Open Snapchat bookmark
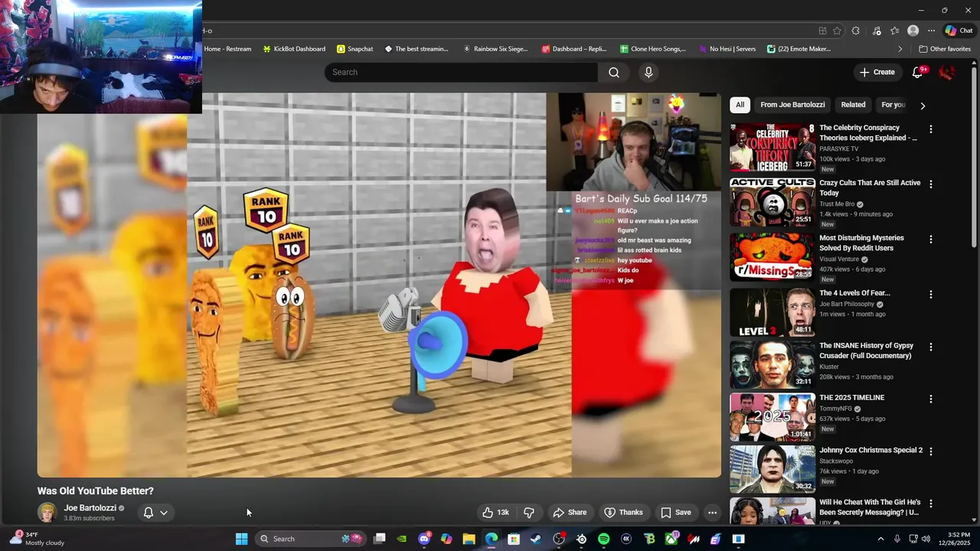Viewport: 980px width, 551px height. point(355,49)
